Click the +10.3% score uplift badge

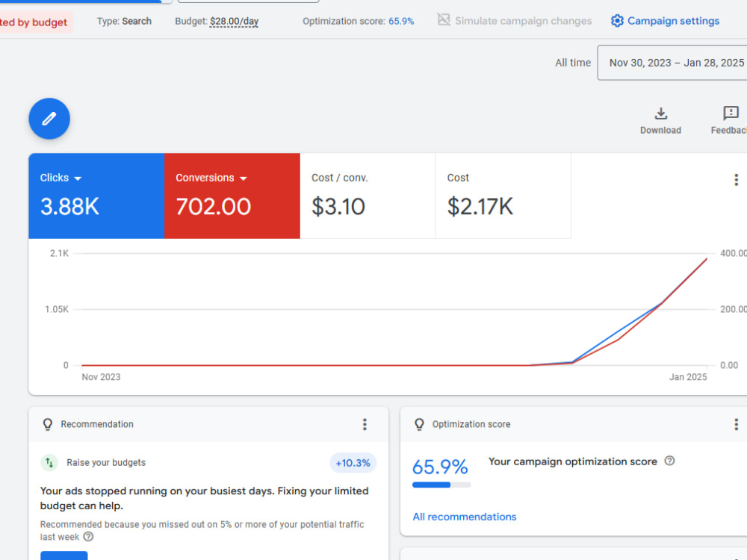[353, 463]
